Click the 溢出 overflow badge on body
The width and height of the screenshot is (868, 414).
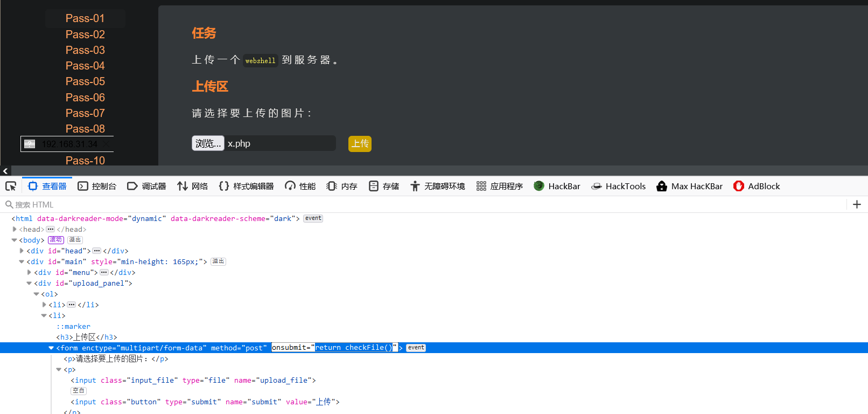(x=75, y=240)
